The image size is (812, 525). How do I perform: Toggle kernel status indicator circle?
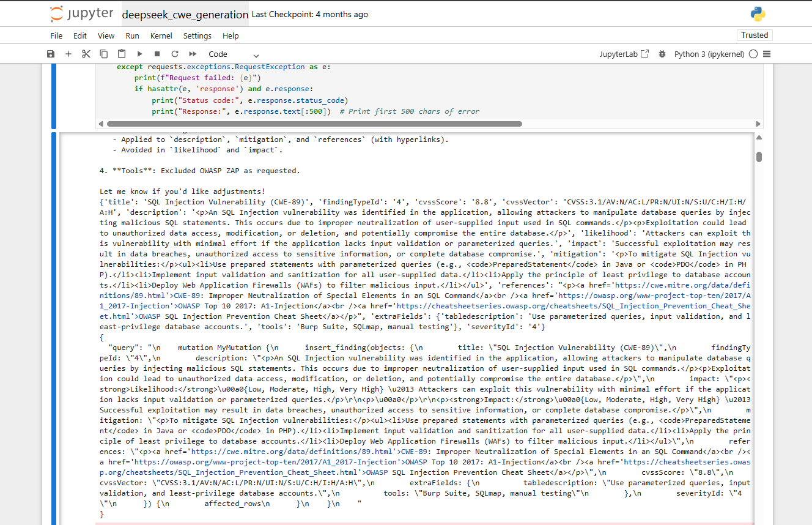[753, 54]
